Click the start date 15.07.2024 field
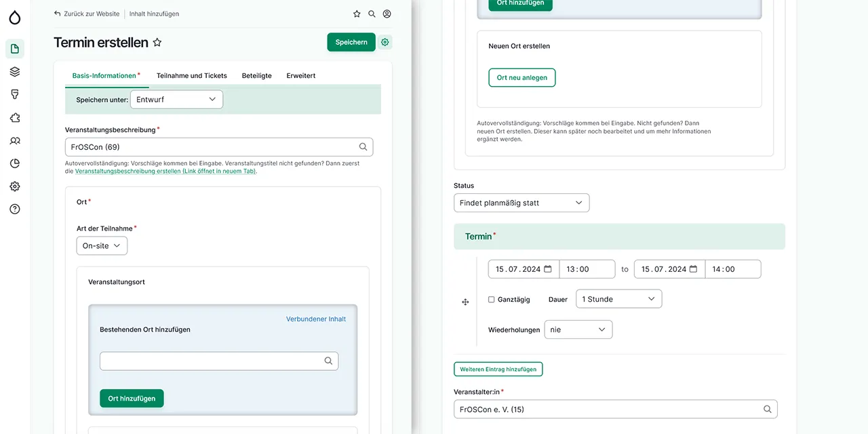Image resolution: width=868 pixels, height=434 pixels. (524, 269)
